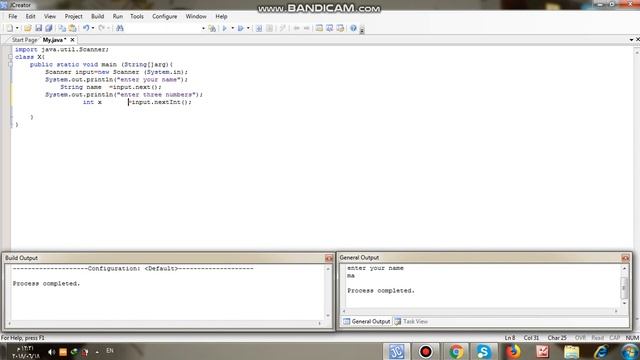Viewport: 640px width, 360px height.
Task: Click the Save All toolbar icon
Action: click(49, 28)
